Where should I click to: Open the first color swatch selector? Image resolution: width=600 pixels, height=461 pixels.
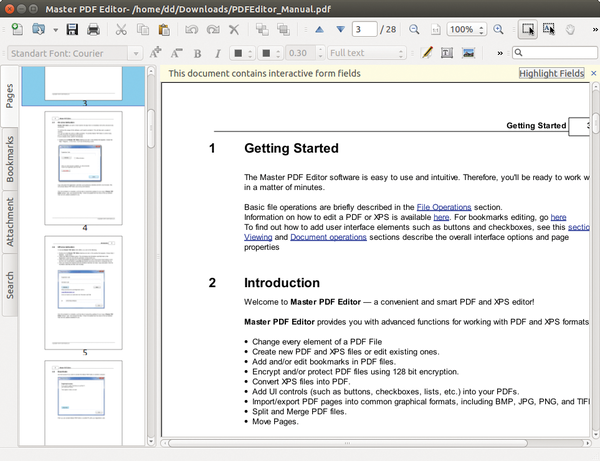pos(242,53)
